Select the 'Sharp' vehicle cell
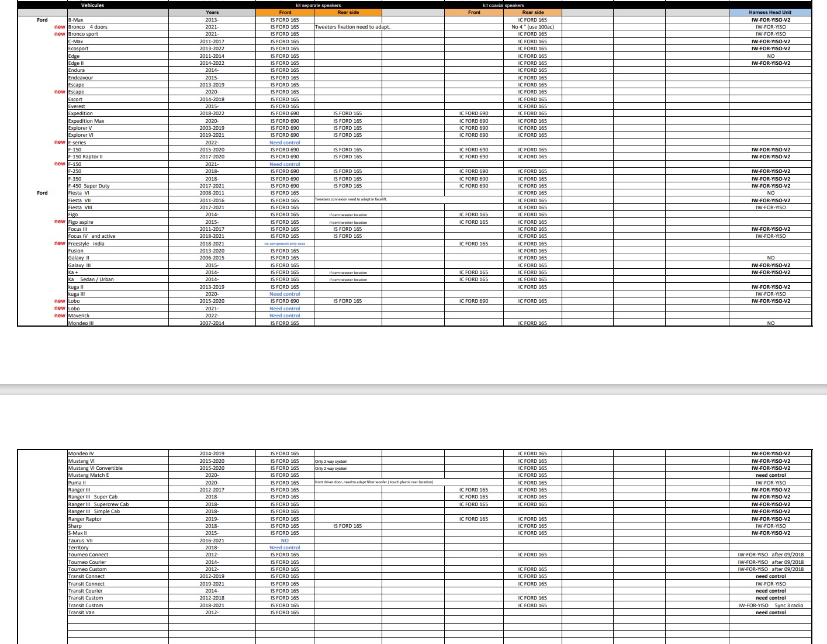The width and height of the screenshot is (827, 644). pos(118,526)
